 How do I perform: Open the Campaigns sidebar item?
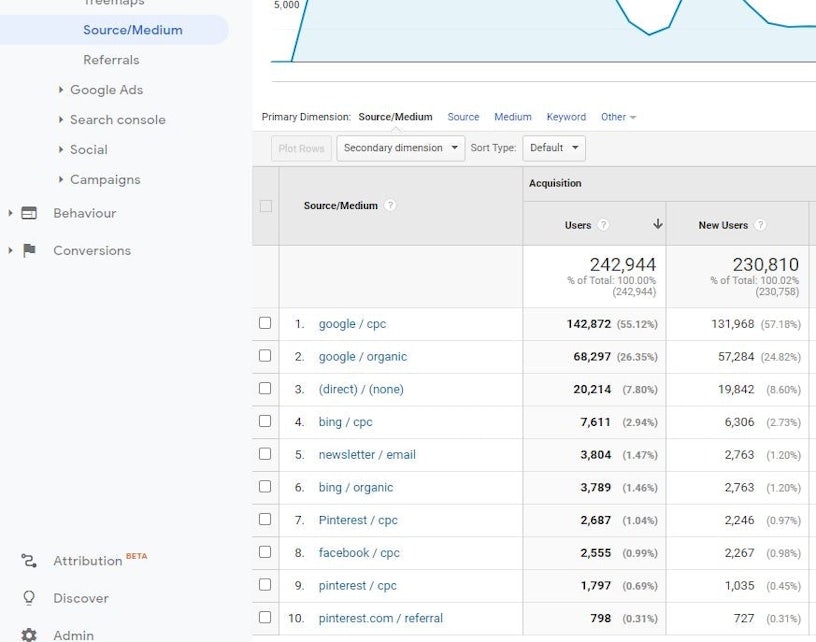pyautogui.click(x=105, y=179)
